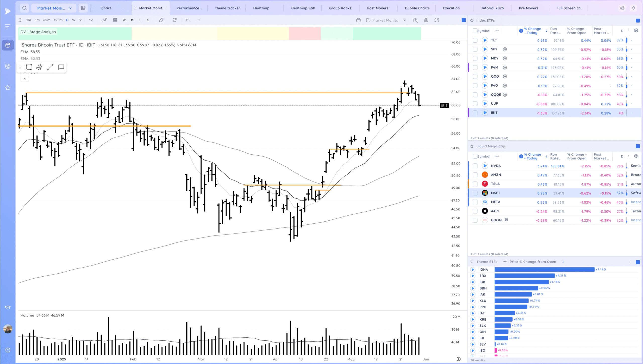Open chart settings gear icon

pyautogui.click(x=426, y=20)
